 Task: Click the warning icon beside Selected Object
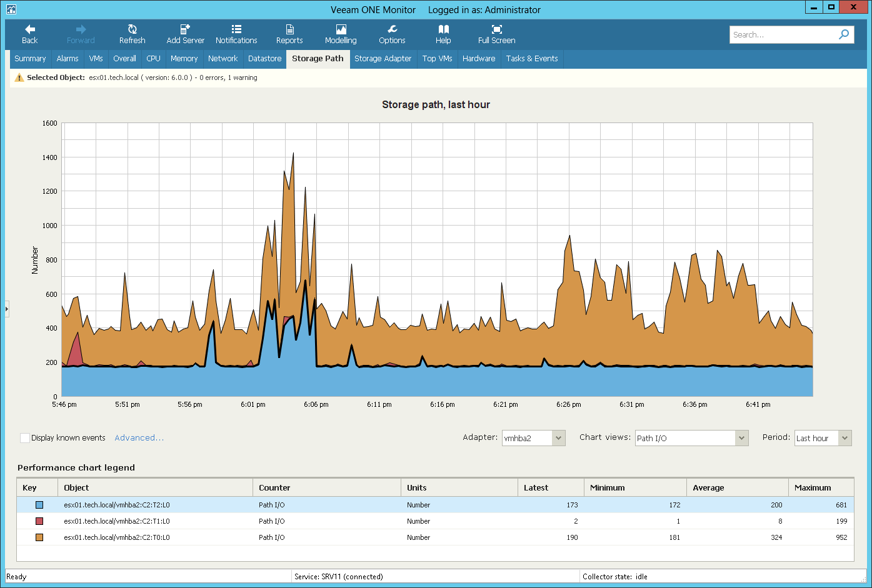click(19, 77)
